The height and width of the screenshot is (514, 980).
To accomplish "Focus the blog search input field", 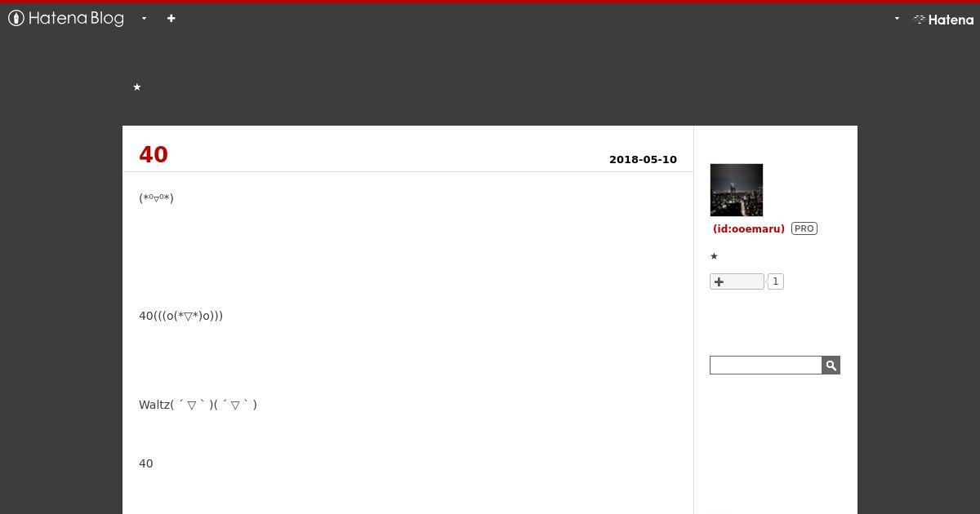I will [x=766, y=366].
